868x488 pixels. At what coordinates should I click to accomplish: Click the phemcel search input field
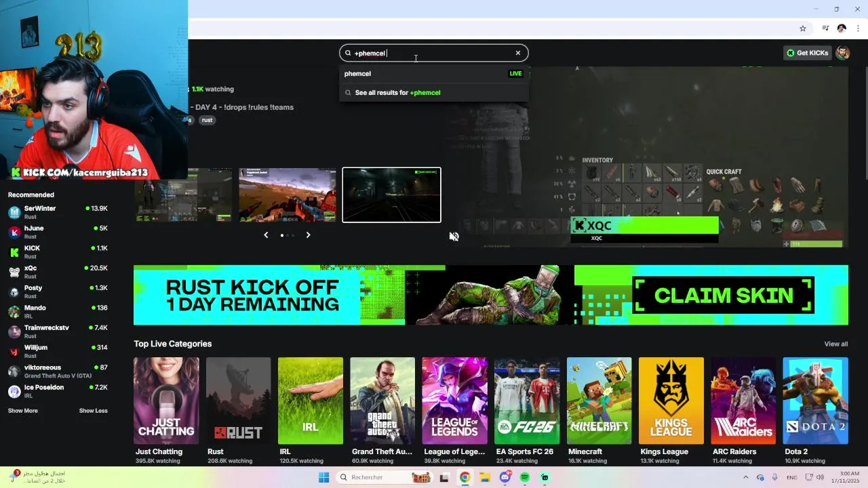pyautogui.click(x=433, y=53)
